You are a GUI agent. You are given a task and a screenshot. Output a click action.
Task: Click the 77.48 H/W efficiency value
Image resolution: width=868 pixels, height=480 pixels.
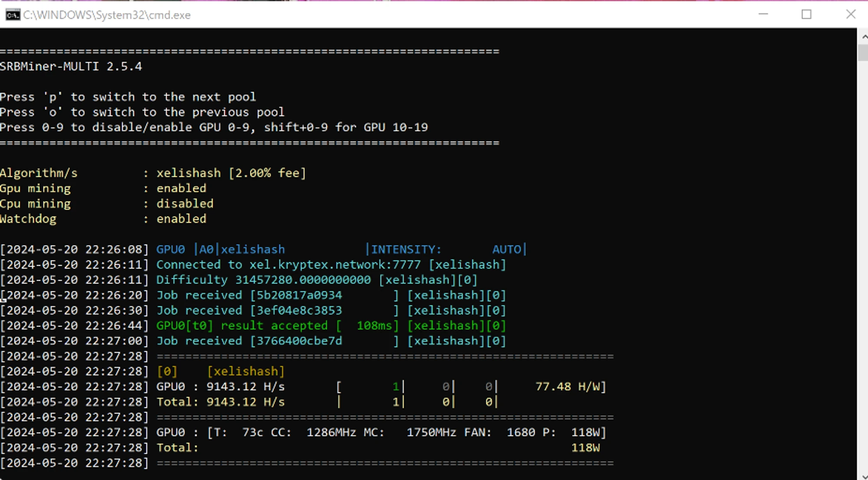(x=570, y=387)
